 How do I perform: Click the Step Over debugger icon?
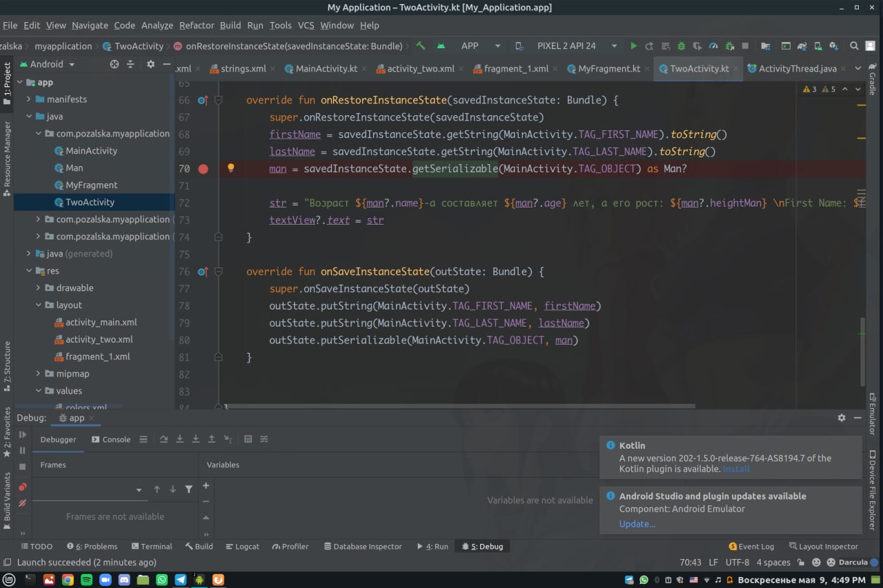pos(163,439)
